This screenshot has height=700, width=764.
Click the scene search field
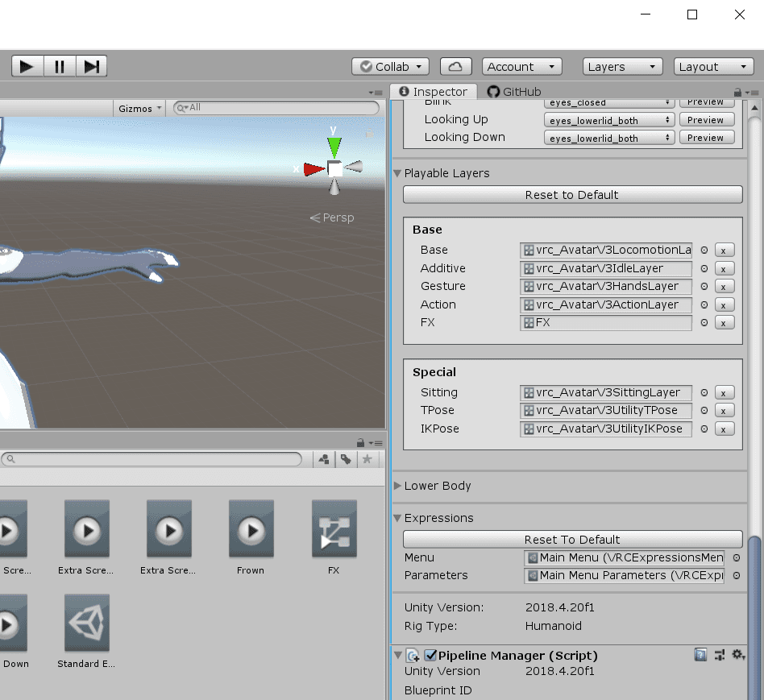(x=276, y=108)
